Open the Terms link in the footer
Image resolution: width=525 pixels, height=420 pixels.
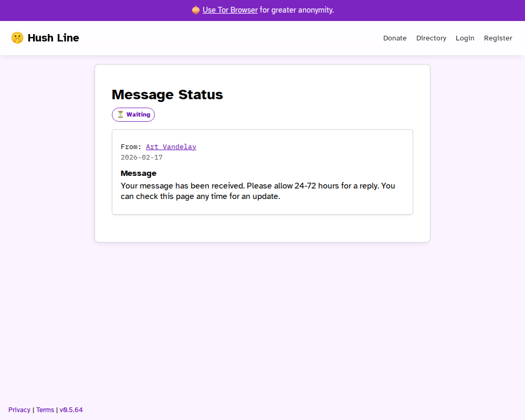coord(45,410)
